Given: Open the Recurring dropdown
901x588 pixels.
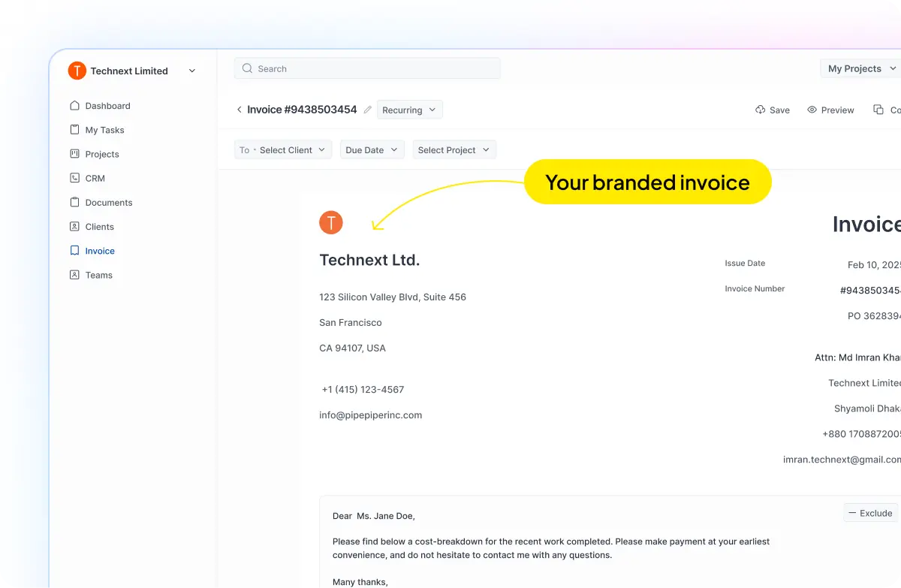Looking at the screenshot, I should point(409,110).
